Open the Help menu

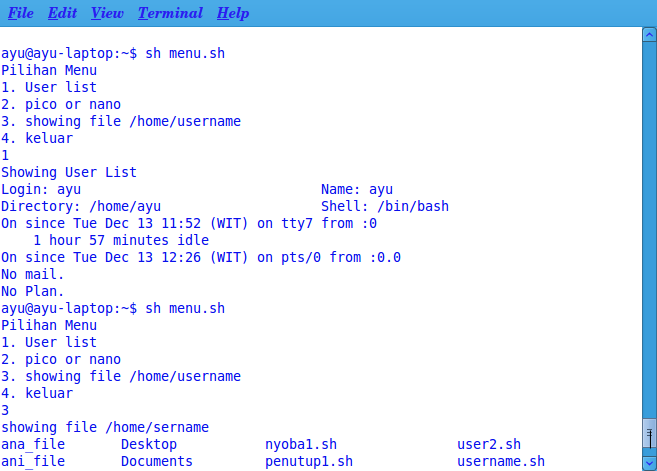tap(233, 13)
